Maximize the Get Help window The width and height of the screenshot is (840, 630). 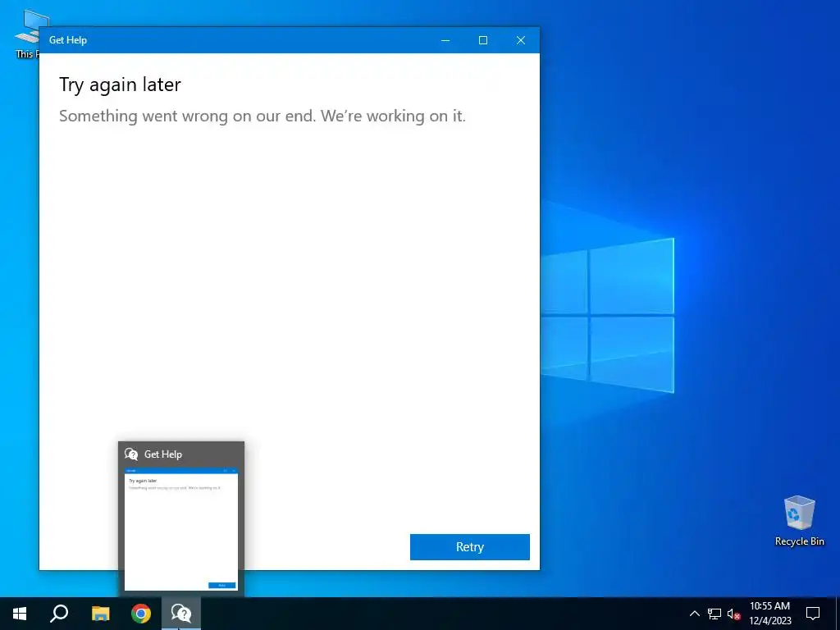(x=482, y=40)
